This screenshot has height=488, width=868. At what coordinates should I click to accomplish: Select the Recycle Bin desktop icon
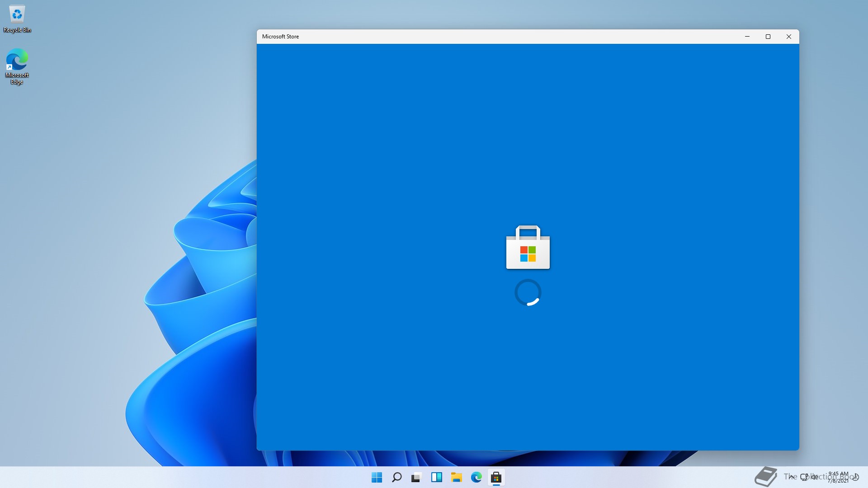pos(17,19)
